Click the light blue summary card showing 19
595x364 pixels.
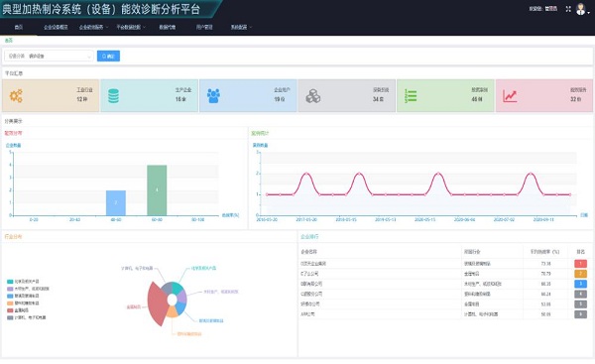click(x=248, y=95)
